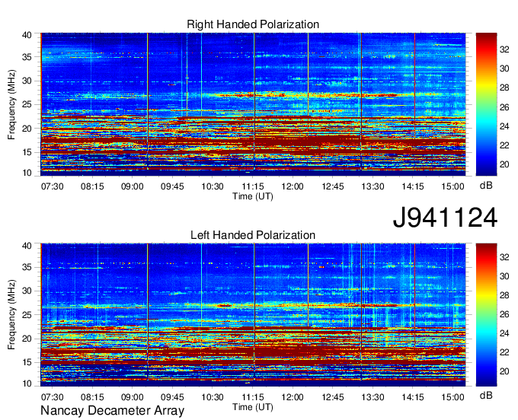This screenshot has width=518, height=420.
Task: Click 30 MHz tick on Left Handed plot
Action: click(27, 291)
